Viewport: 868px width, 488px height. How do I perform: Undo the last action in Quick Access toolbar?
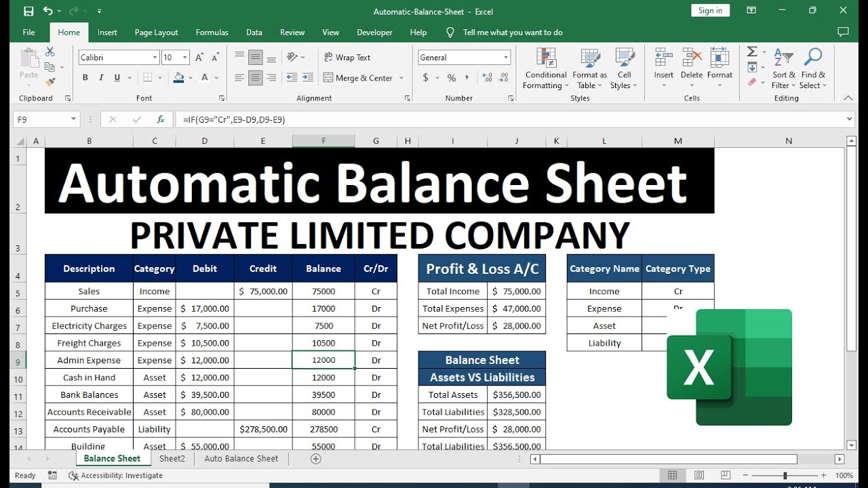[x=47, y=11]
